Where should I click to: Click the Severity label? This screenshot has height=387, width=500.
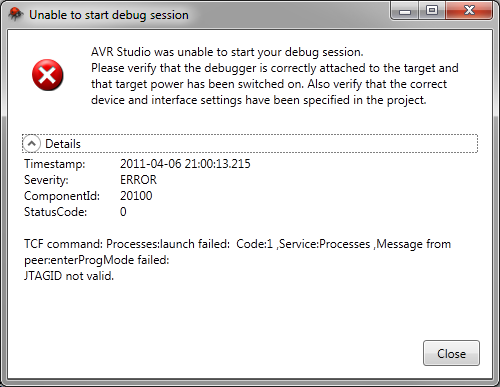click(x=46, y=180)
